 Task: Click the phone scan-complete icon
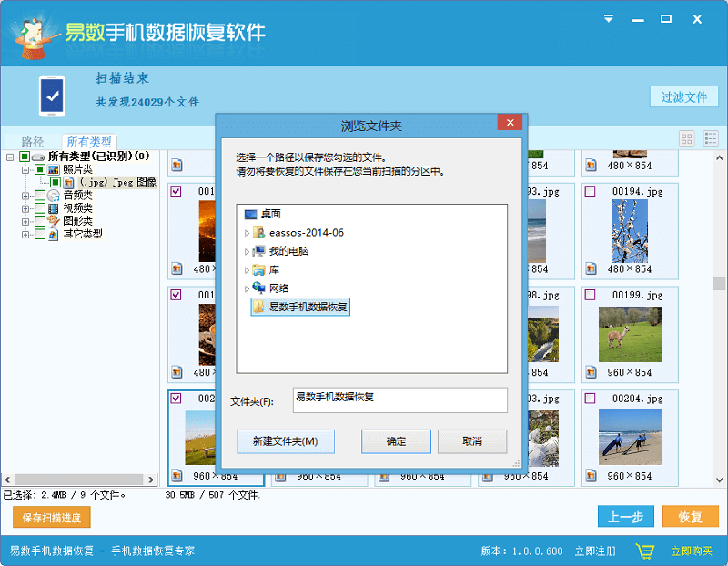52,96
